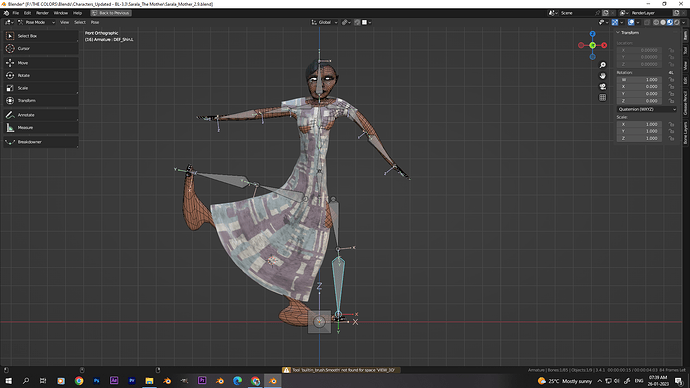Toggle camera view with camera icon
Viewport: 690px width, 388px height.
pos(602,87)
